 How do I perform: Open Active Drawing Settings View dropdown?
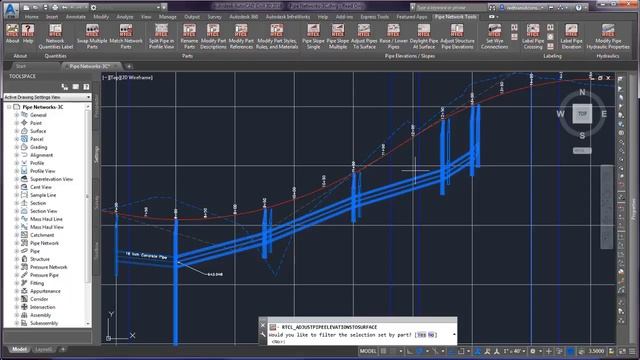47,97
